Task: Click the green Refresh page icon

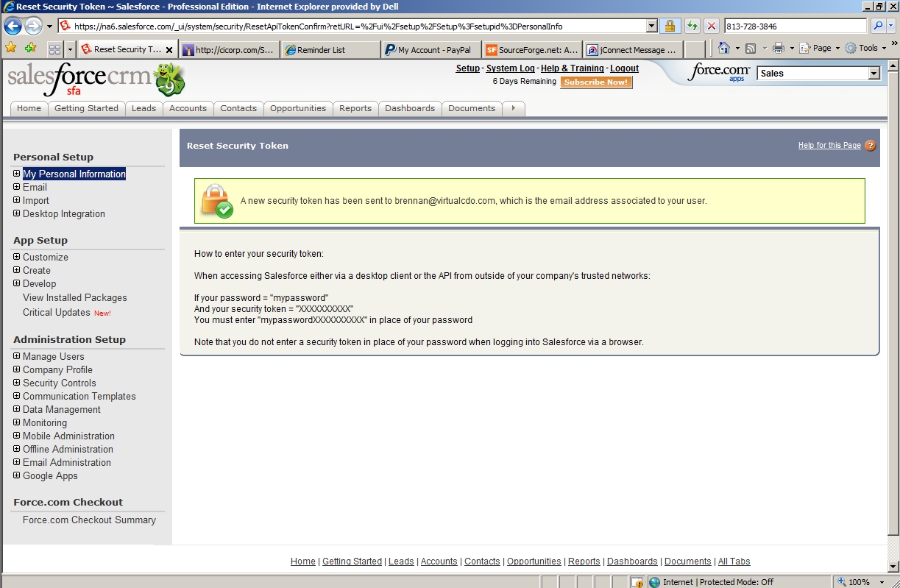Action: [x=692, y=26]
